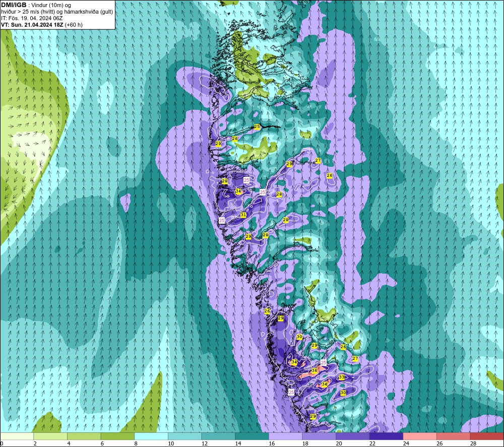Select the 6–8 m/s dark green legend swatch
Screen dimensions: 504x447
point(117,436)
